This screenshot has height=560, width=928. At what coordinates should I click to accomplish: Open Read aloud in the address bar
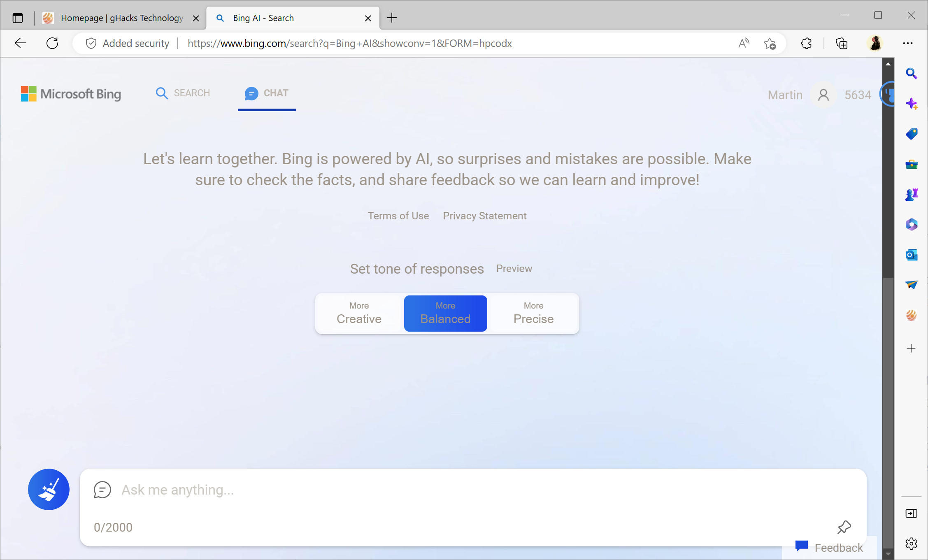pos(744,43)
